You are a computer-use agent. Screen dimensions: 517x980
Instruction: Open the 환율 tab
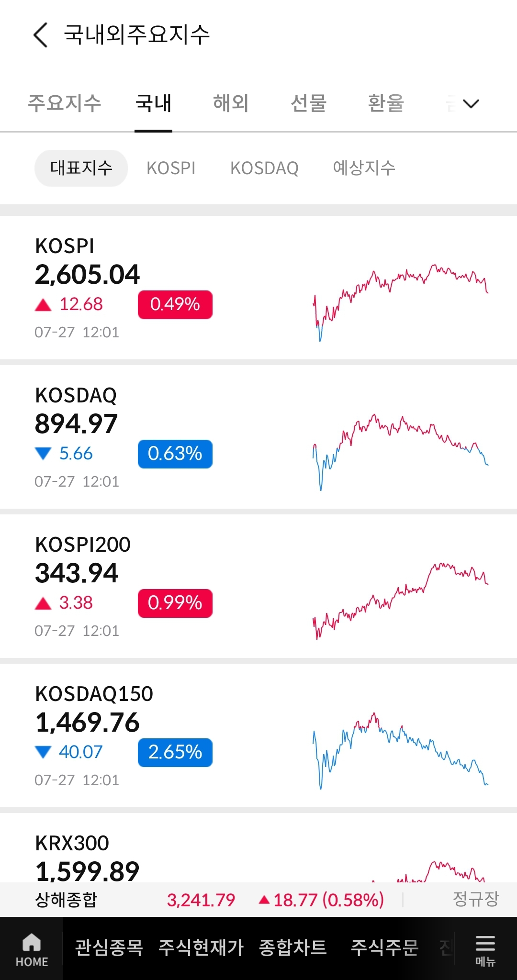(x=386, y=103)
